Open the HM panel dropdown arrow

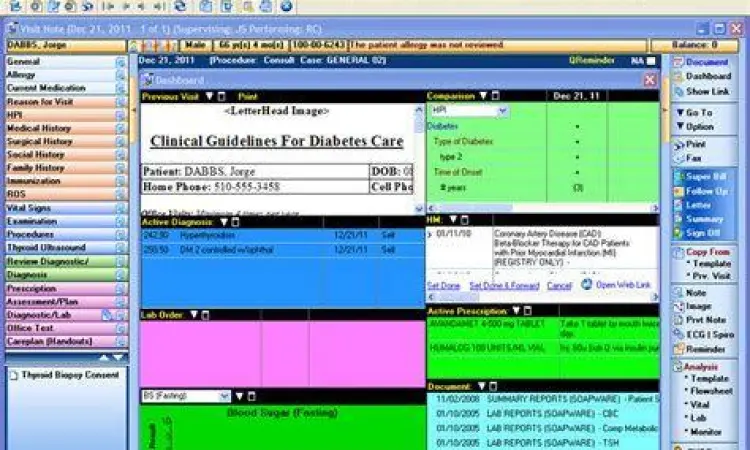click(x=453, y=220)
